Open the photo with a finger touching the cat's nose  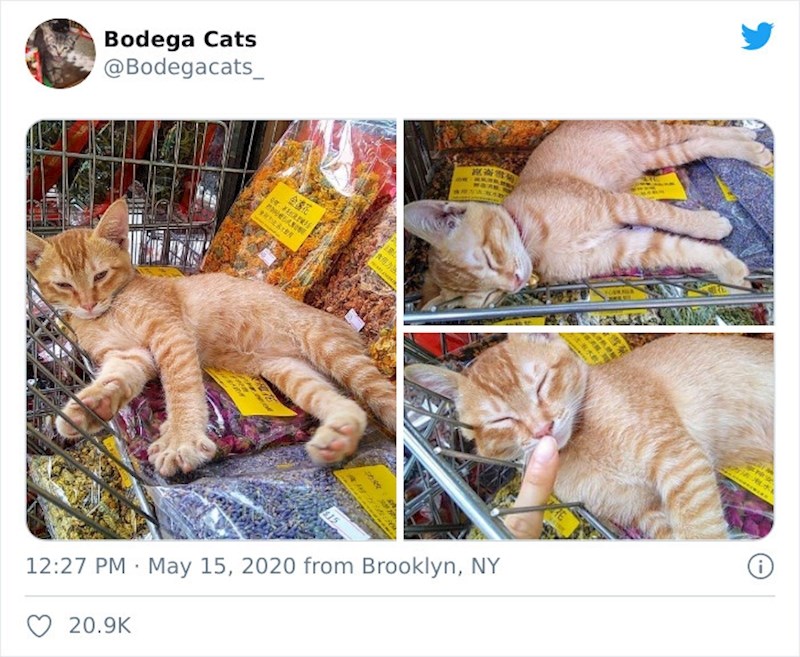click(589, 436)
